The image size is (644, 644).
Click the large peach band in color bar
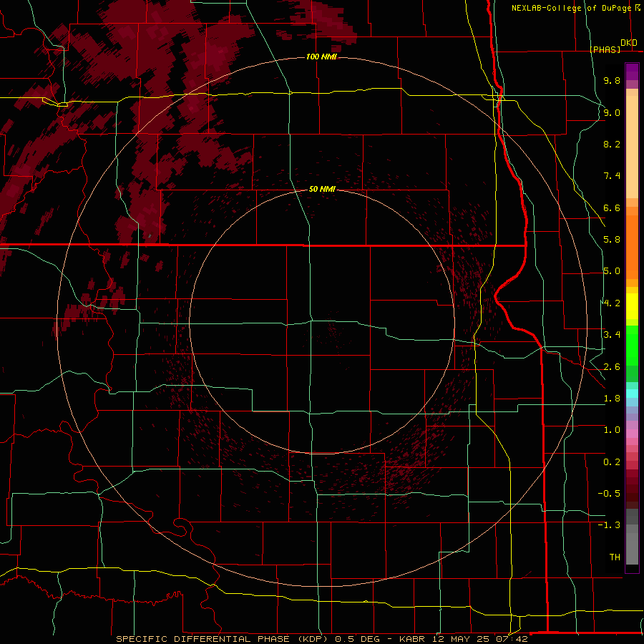pos(632,147)
